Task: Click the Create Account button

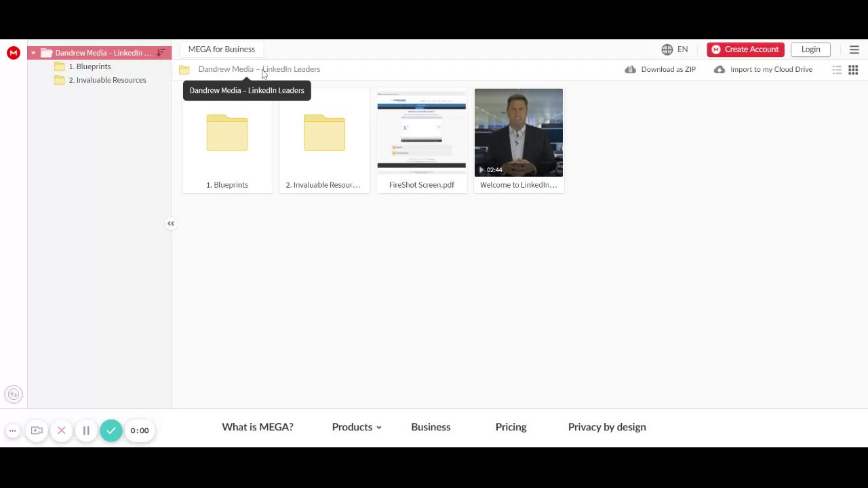Action: [745, 49]
